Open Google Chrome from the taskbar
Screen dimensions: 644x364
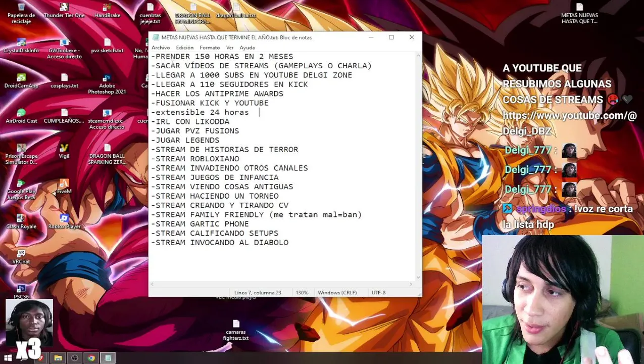[x=91, y=358]
